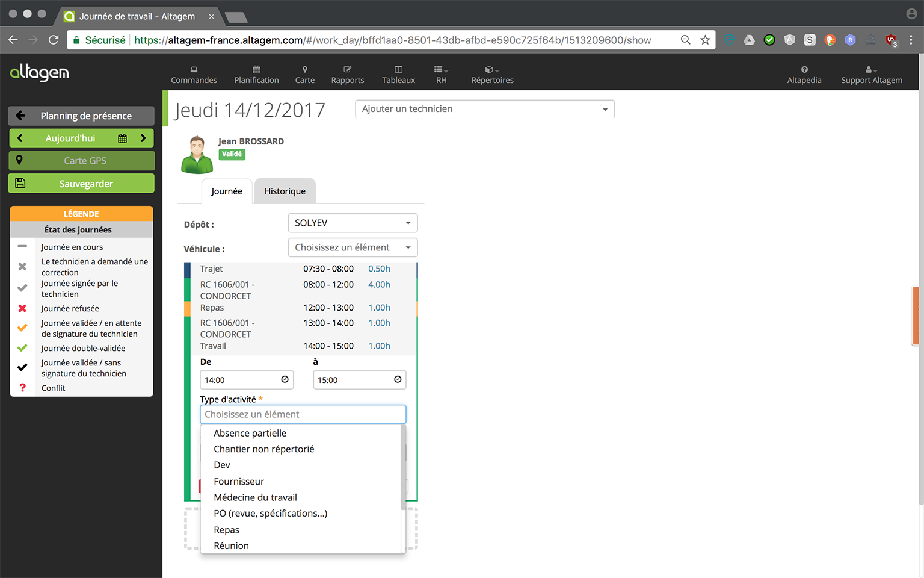
Task: Click the Altagem logo
Action: coord(40,73)
